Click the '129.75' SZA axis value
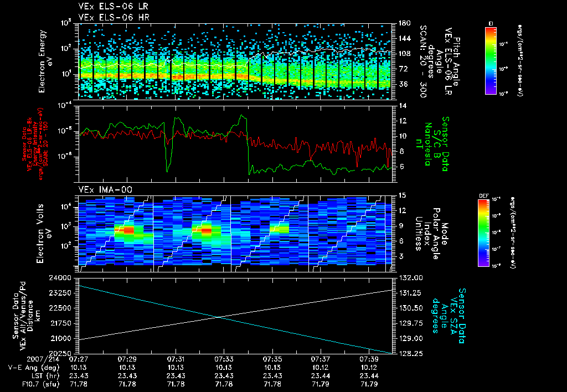The height and width of the screenshot is (392, 567). pyautogui.click(x=410, y=324)
